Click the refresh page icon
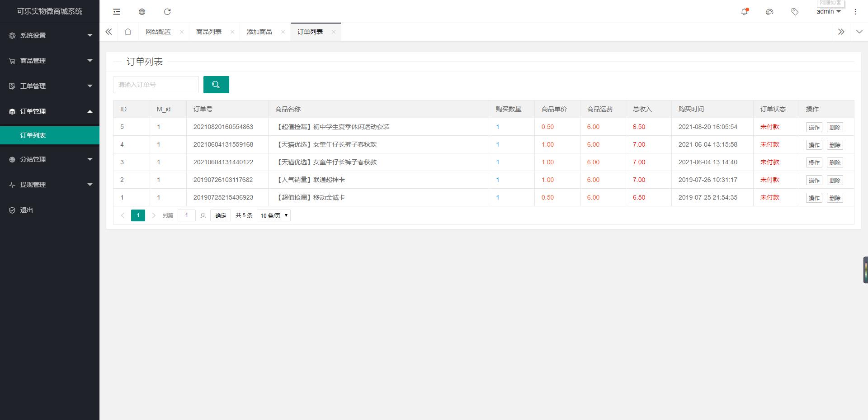The image size is (868, 420). 167,12
